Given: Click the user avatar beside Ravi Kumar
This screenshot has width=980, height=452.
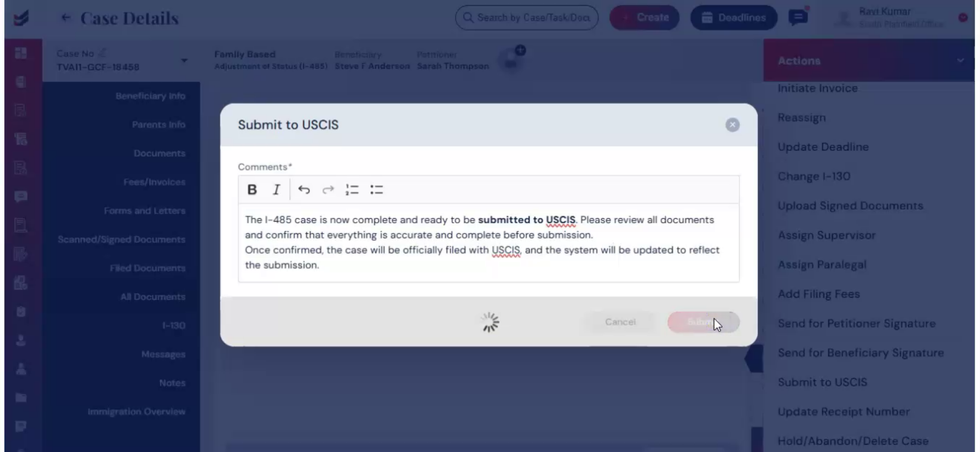Looking at the screenshot, I should (x=844, y=18).
